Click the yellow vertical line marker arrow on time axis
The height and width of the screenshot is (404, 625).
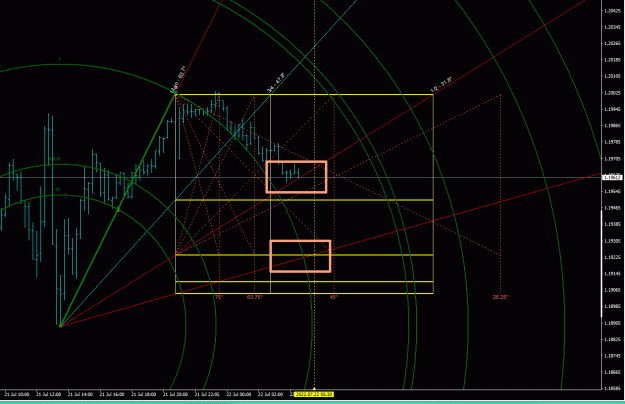tap(314, 388)
